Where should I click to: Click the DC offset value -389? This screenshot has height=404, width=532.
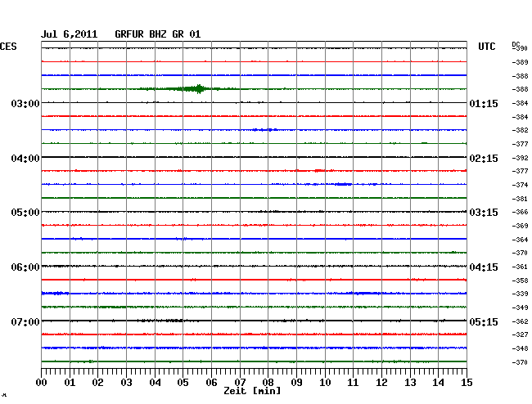pos(520,62)
